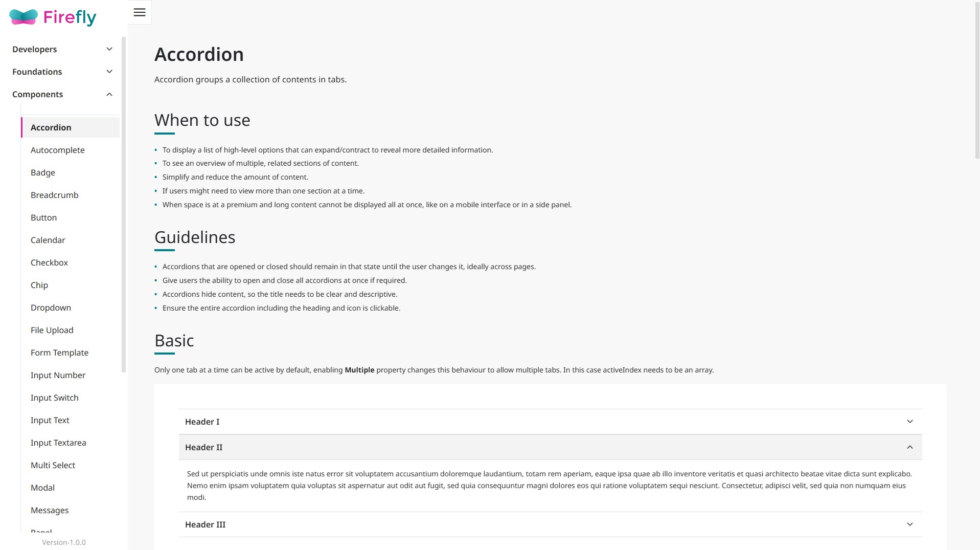Collapse the Components sidebar section

point(109,94)
